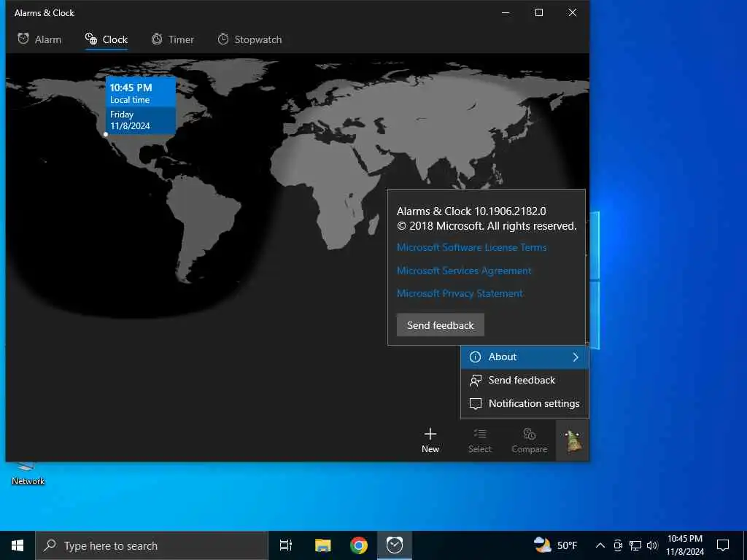This screenshot has height=560, width=747.
Task: Click the 10:45 PM Local time card
Action: click(141, 105)
